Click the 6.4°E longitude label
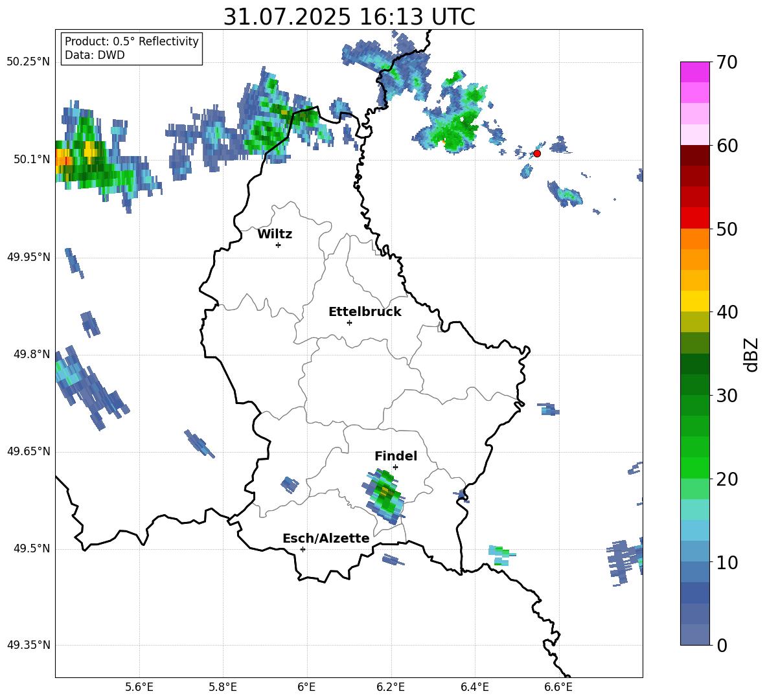The height and width of the screenshot is (700, 767). pos(474,687)
